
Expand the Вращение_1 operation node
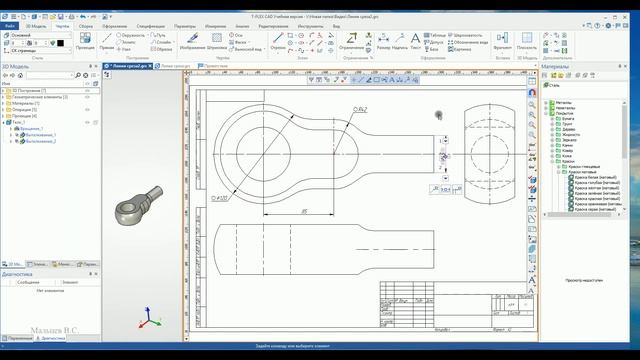click(x=11, y=129)
